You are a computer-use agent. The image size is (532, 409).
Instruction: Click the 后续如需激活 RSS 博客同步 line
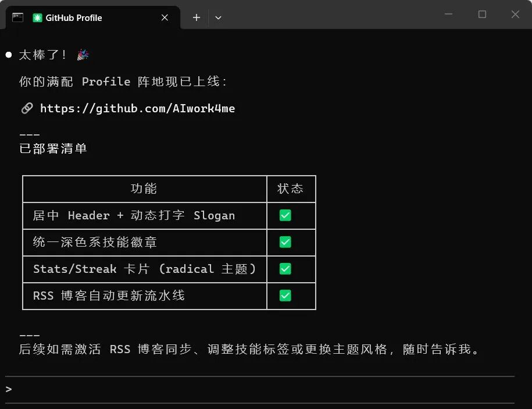pyautogui.click(x=249, y=349)
